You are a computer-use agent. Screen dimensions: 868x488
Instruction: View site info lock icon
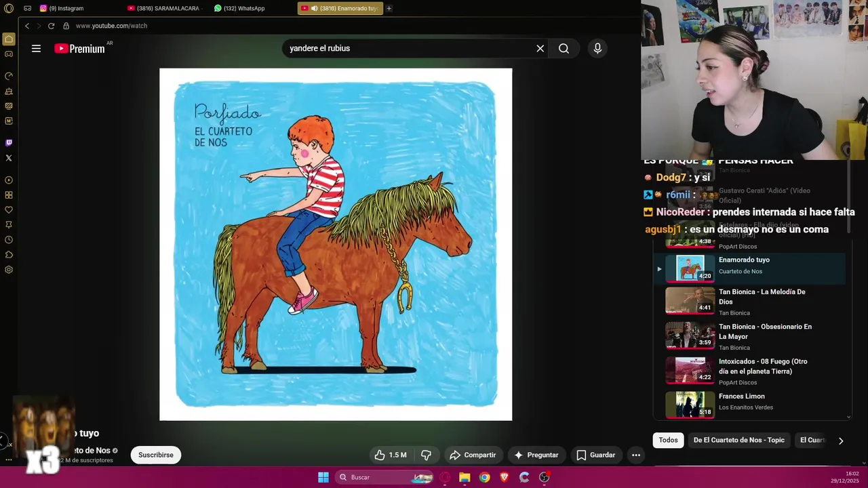tap(66, 26)
